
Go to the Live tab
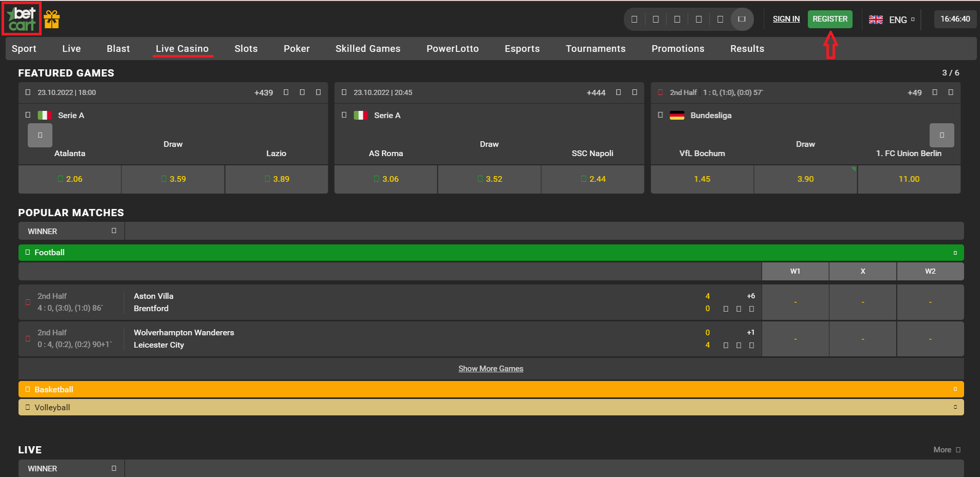tap(71, 49)
